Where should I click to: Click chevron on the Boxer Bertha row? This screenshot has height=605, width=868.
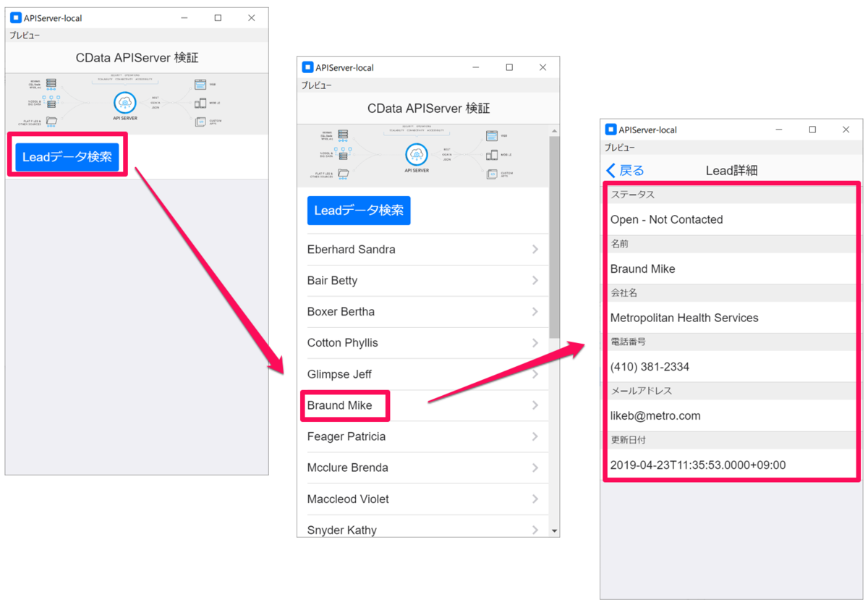click(535, 311)
